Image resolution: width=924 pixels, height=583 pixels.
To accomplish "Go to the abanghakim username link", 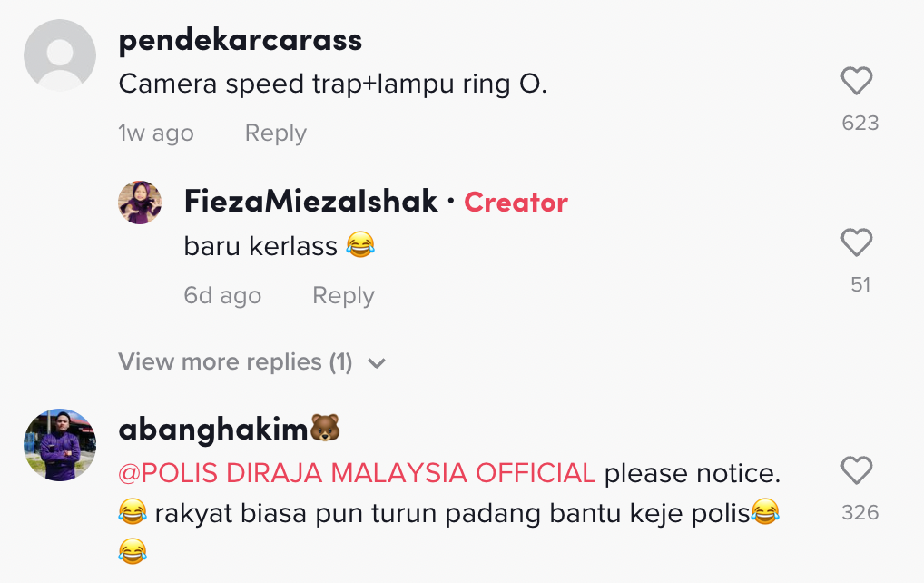I will [214, 430].
